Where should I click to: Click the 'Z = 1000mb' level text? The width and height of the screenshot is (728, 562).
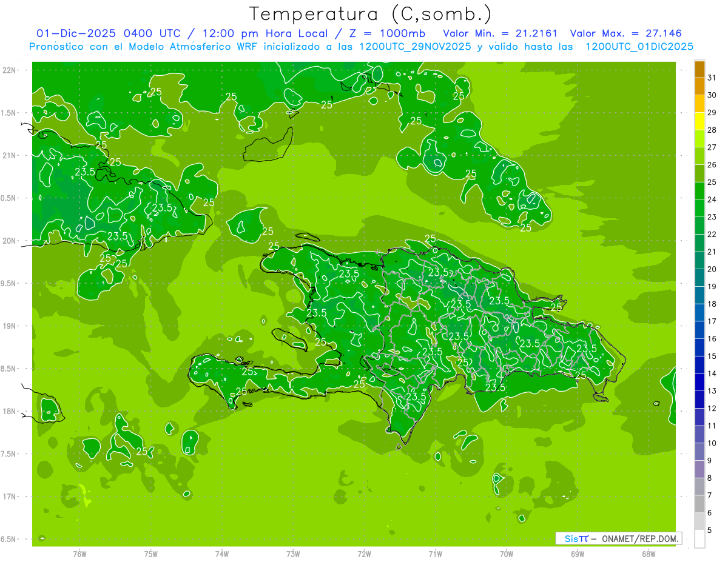pos(385,33)
